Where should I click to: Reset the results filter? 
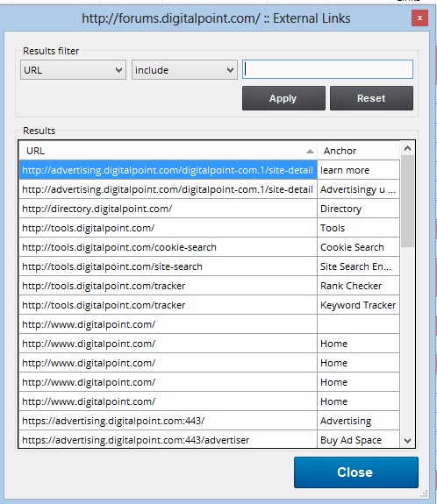[371, 98]
